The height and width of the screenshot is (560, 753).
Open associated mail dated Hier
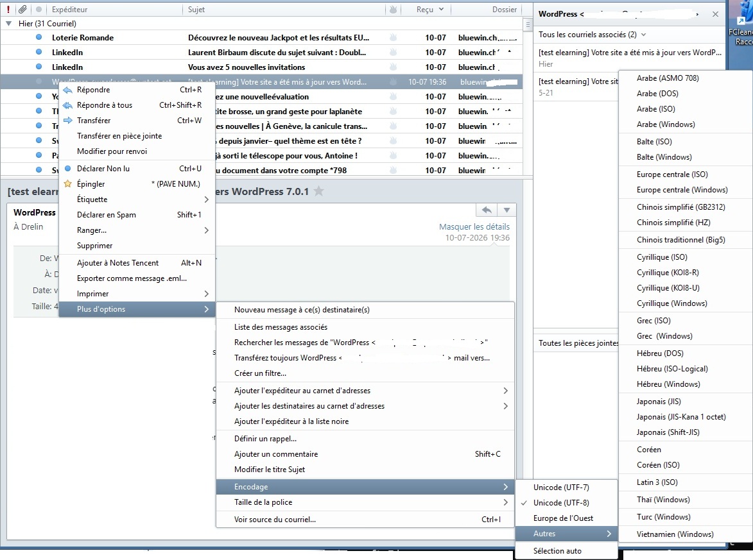tap(630, 58)
